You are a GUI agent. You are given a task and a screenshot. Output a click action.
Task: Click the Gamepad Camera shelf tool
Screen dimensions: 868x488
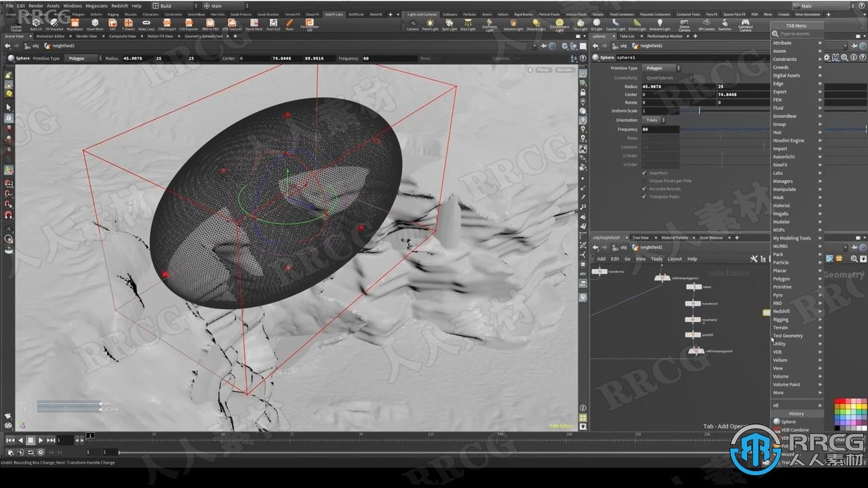pos(745,25)
